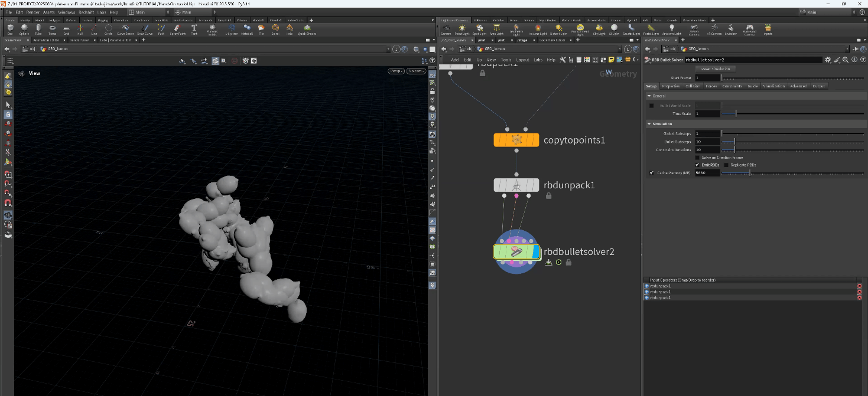Click the Torus shelf tool
This screenshot has width=868, height=396.
53,28
